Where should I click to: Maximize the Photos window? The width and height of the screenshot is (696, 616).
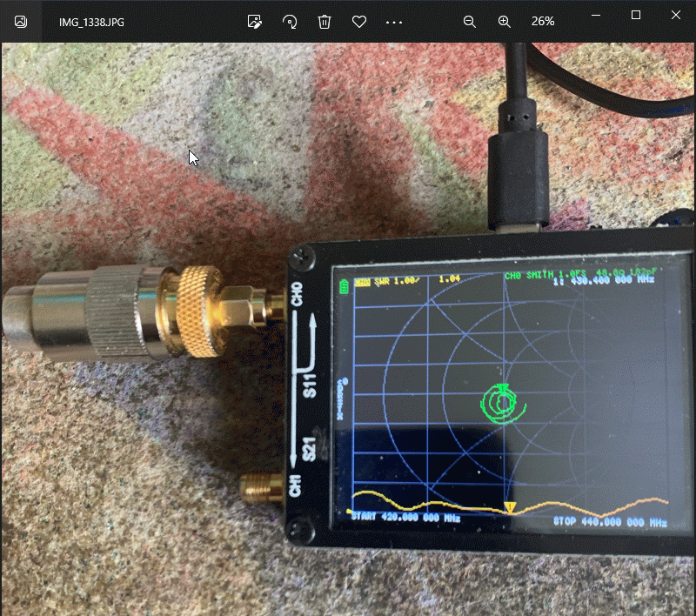click(636, 15)
